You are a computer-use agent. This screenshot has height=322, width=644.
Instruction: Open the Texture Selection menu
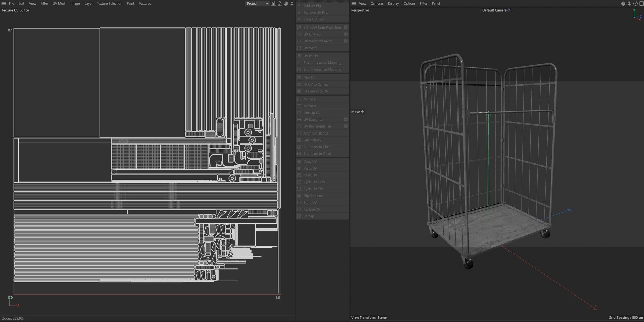click(109, 3)
